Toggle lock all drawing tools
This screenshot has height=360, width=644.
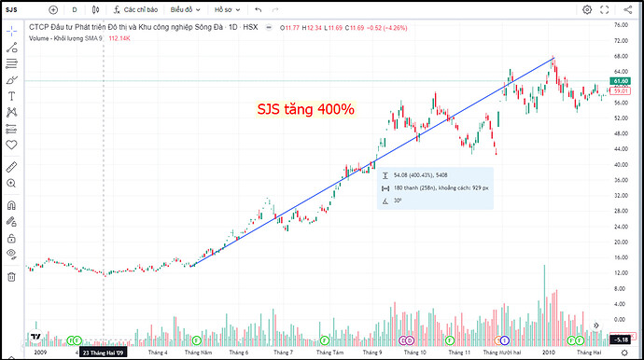click(11, 238)
